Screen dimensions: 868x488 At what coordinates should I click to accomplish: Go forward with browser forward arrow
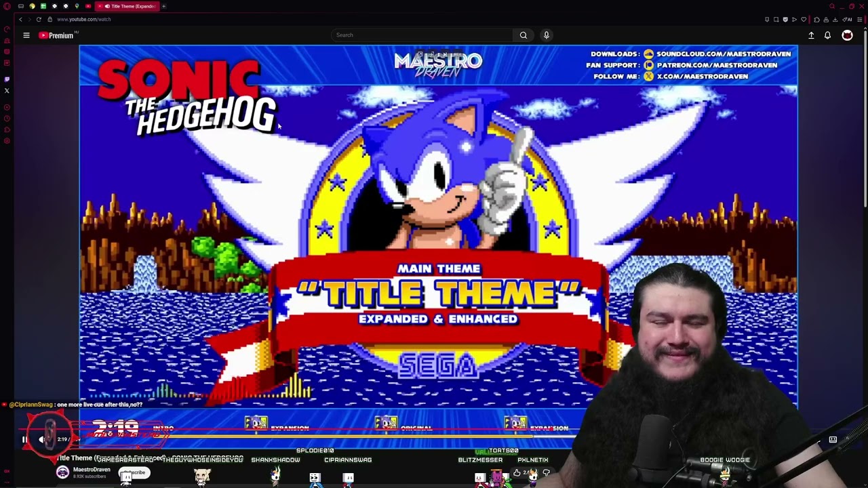[x=29, y=19]
